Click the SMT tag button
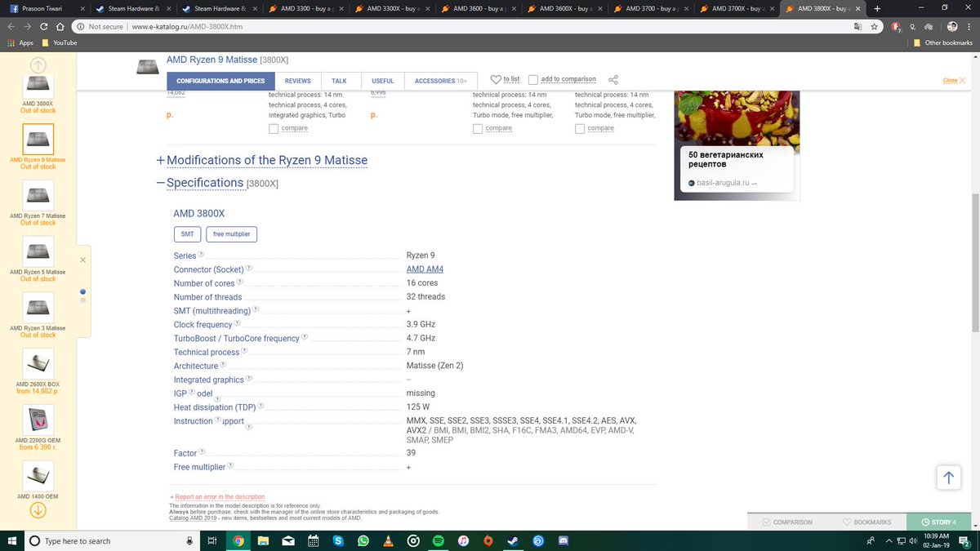980x551 pixels. 187,234
